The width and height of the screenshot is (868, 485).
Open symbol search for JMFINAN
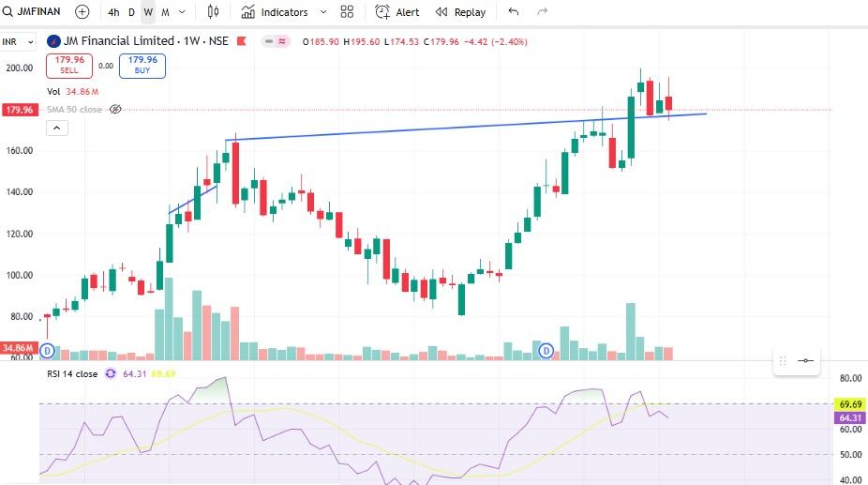(32, 11)
